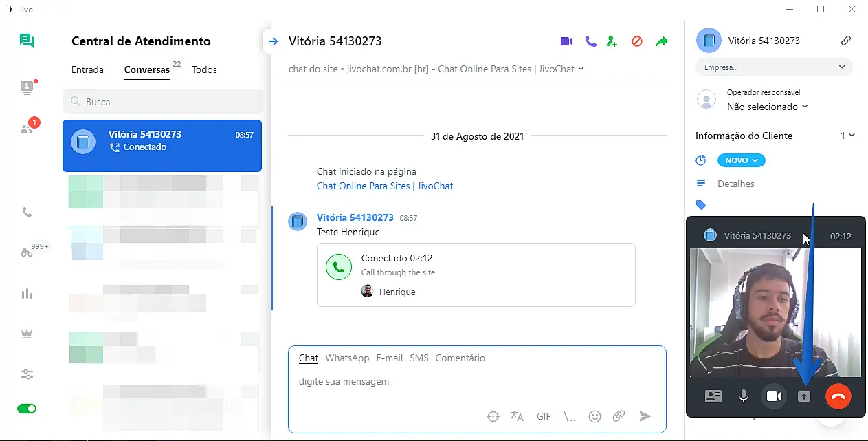This screenshot has height=441, width=868.
Task: Toggle the green online status switch
Action: (x=27, y=409)
